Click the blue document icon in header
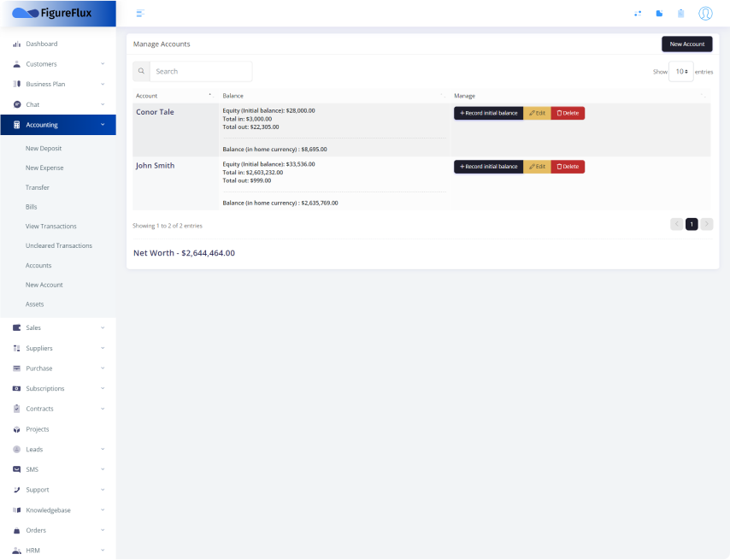730x560 pixels. click(659, 13)
